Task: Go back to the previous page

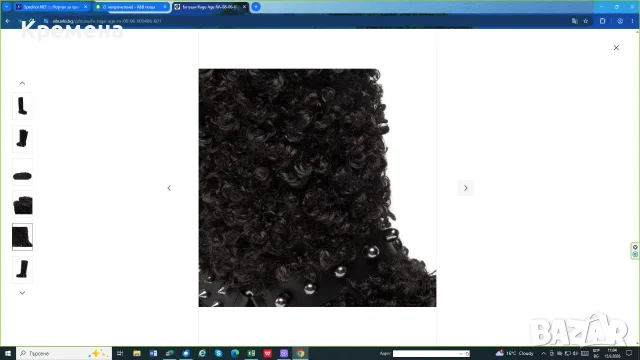Action: 8,21
